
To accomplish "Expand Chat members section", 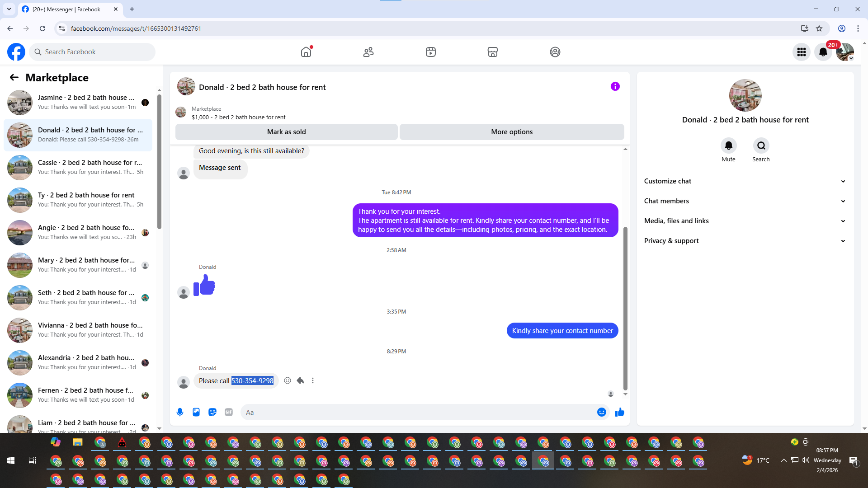I will pyautogui.click(x=745, y=201).
